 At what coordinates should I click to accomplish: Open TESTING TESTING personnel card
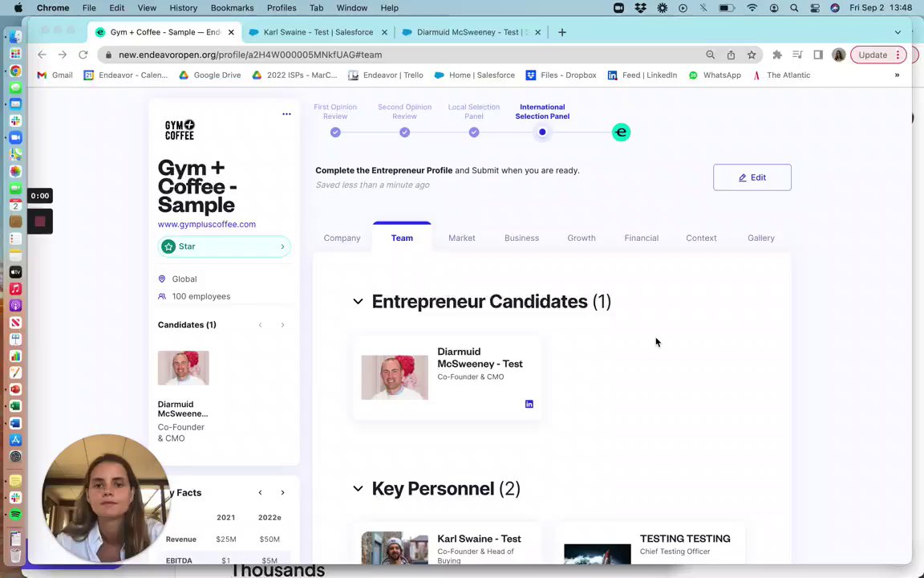(650, 543)
